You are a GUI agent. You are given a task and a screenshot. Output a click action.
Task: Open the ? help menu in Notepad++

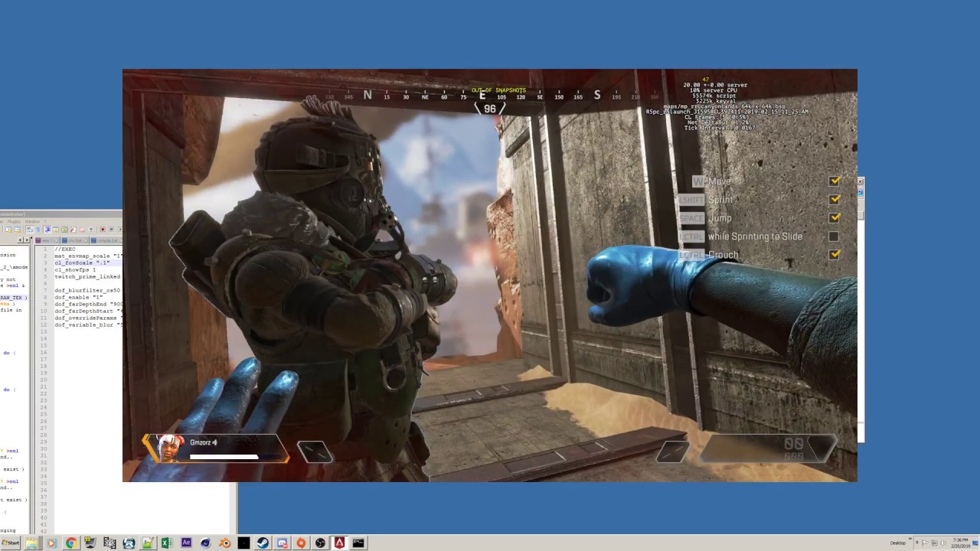coord(45,221)
